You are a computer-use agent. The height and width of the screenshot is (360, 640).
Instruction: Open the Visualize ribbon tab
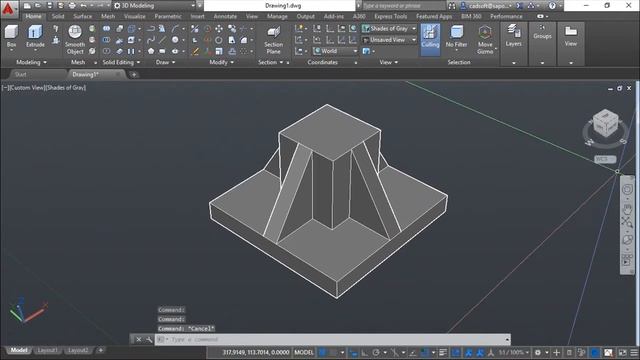point(134,16)
